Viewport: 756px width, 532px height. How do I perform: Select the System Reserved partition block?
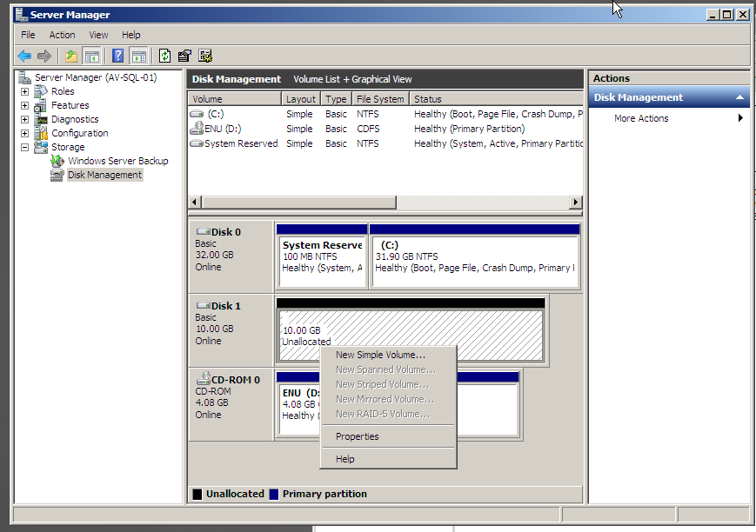322,256
